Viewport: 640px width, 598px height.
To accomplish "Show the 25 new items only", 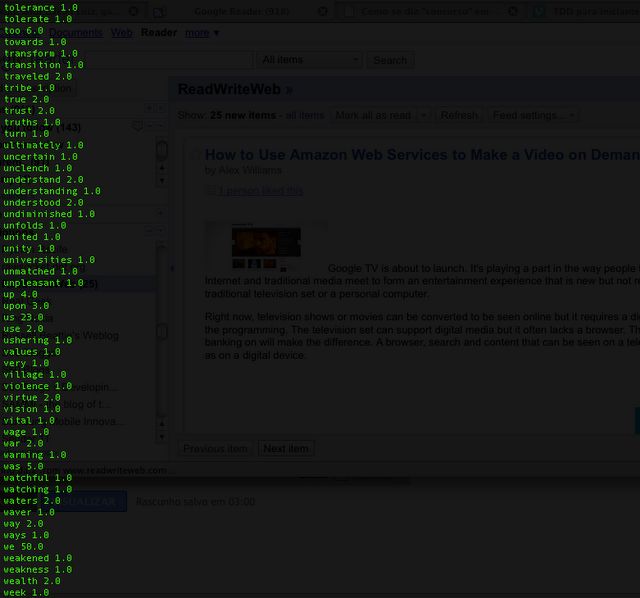I will tap(243, 116).
